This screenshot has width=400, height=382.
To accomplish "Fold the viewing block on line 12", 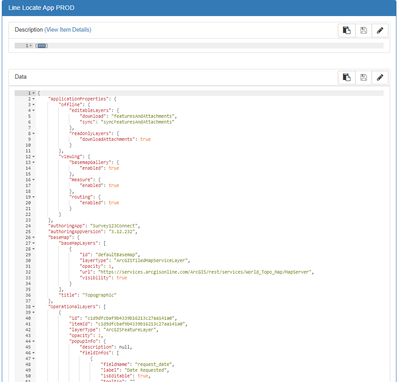I will [x=34, y=157].
